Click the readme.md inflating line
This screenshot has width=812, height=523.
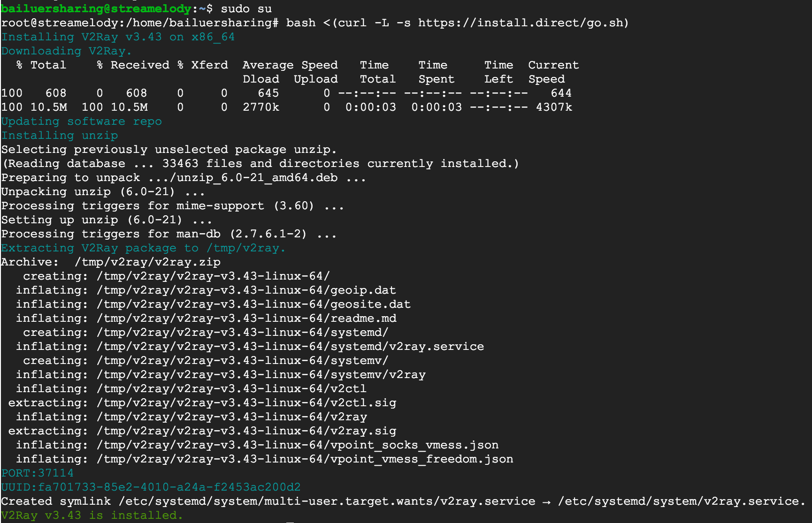point(206,318)
